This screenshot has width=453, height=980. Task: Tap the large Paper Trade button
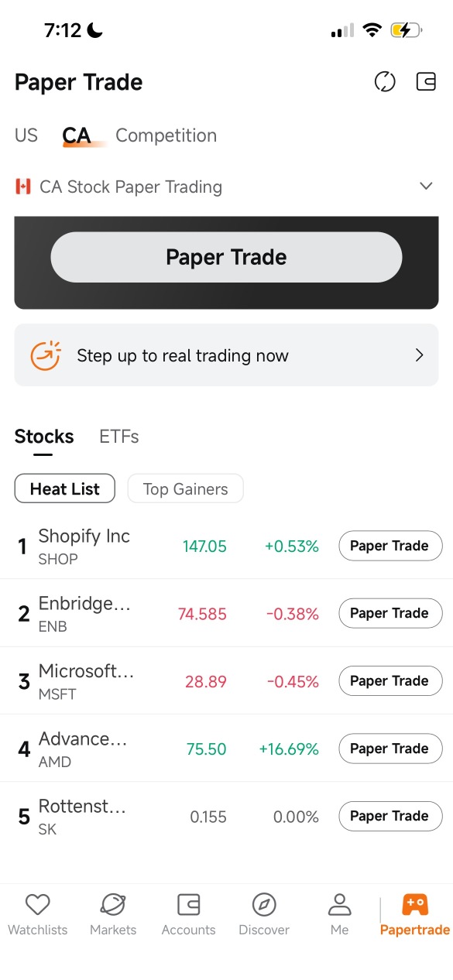coord(226,257)
